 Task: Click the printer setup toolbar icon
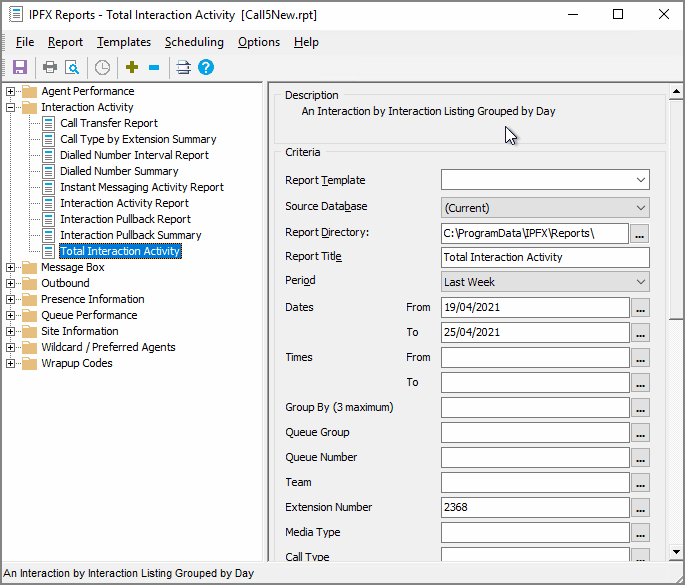[x=183, y=67]
